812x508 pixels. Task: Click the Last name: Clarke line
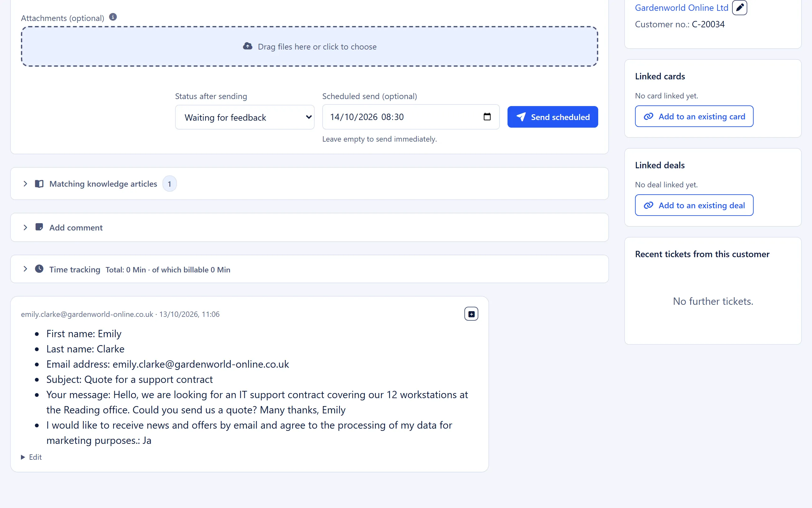click(x=85, y=349)
